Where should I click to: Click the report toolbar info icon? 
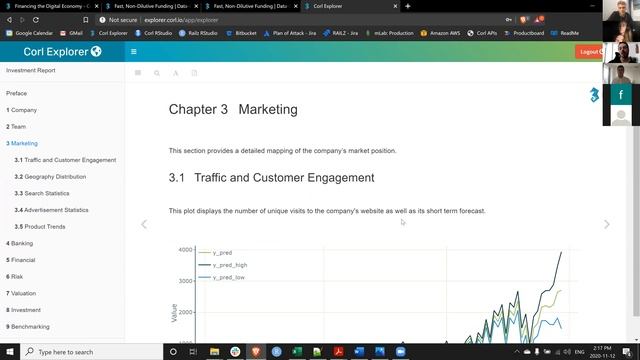point(194,73)
